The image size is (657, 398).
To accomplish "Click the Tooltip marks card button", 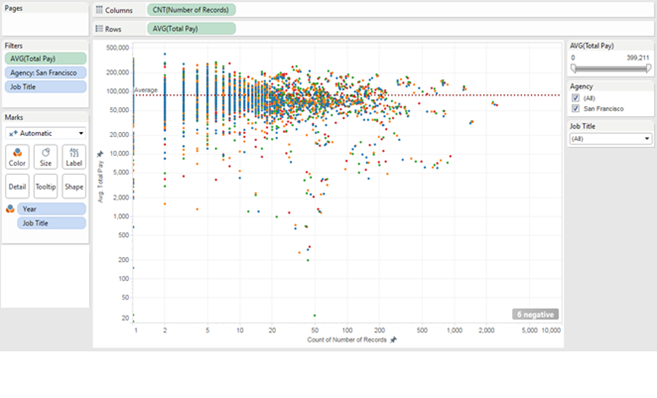I will coord(46,186).
